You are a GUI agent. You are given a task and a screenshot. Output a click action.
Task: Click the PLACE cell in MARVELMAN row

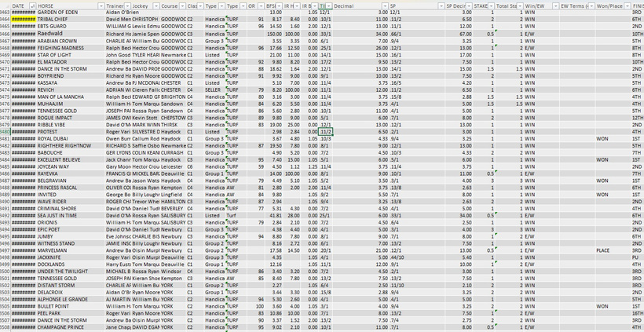tap(603, 250)
